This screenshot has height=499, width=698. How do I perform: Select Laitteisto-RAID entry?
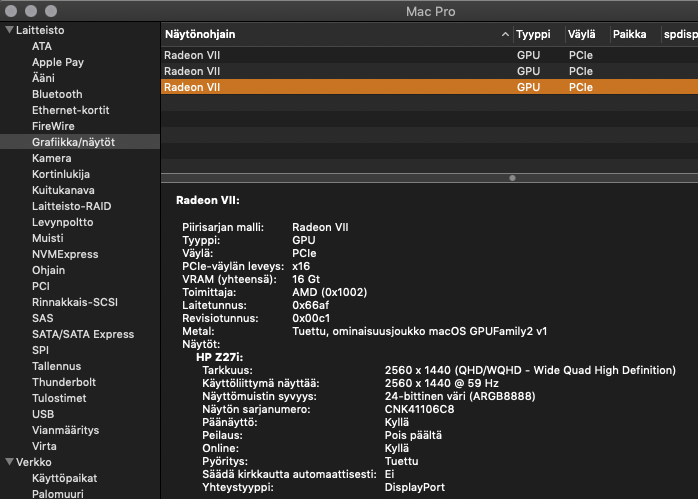pos(72,207)
